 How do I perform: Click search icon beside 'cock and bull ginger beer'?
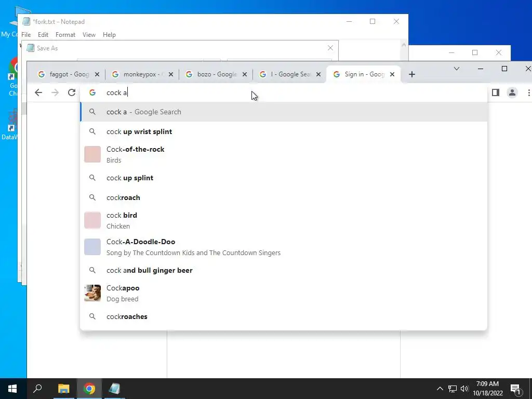pyautogui.click(x=92, y=270)
